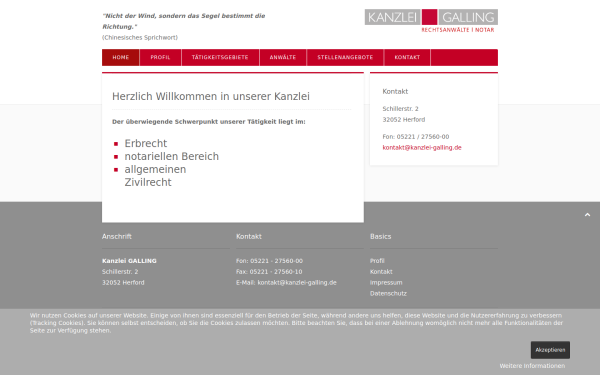The width and height of the screenshot is (600, 375).
Task: Click the footer E-Mail address link
Action: (297, 283)
